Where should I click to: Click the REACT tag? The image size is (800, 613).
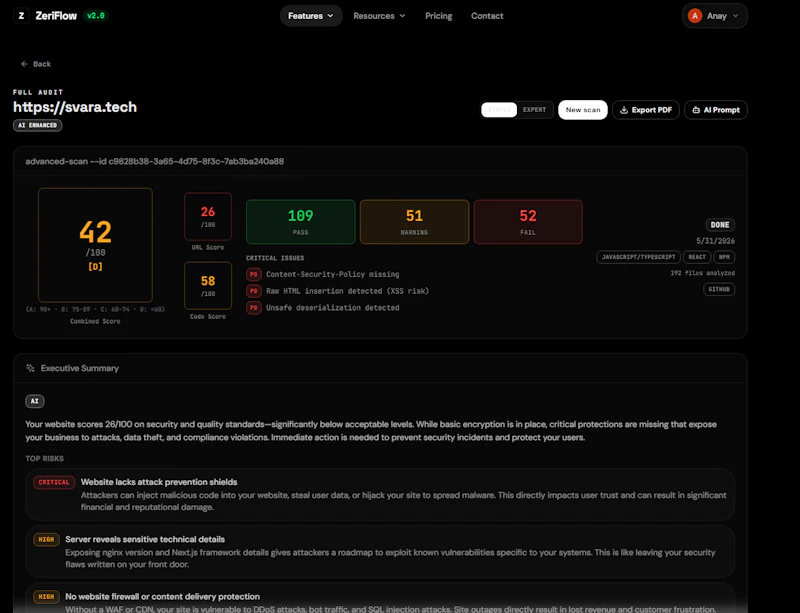coord(697,257)
